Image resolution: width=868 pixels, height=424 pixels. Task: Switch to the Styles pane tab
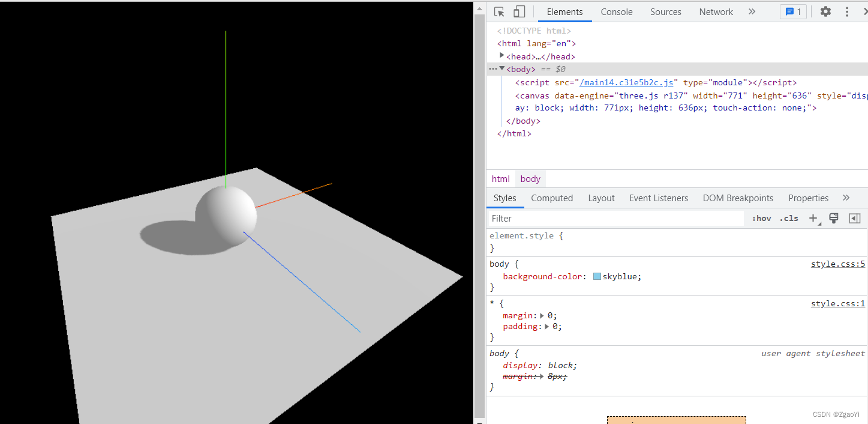[504, 198]
